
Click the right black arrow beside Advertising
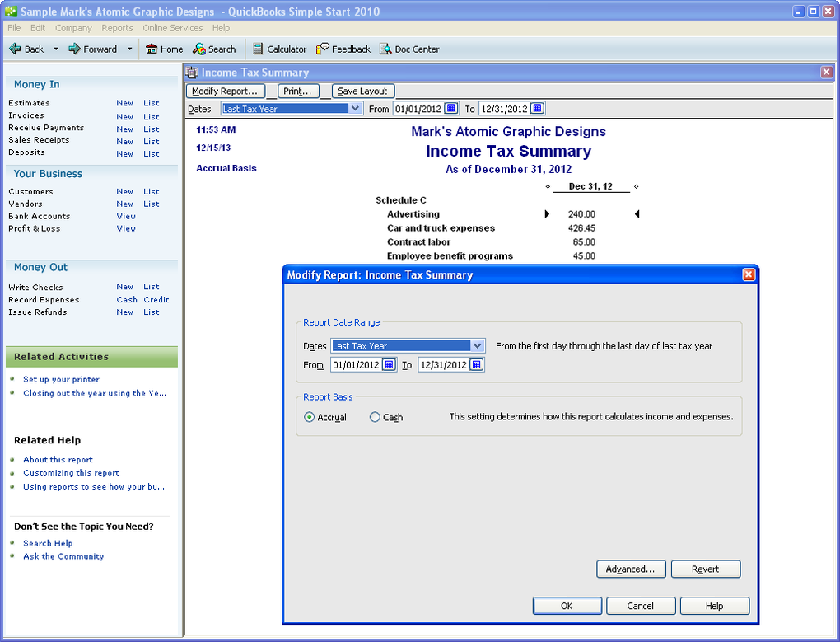pos(547,213)
